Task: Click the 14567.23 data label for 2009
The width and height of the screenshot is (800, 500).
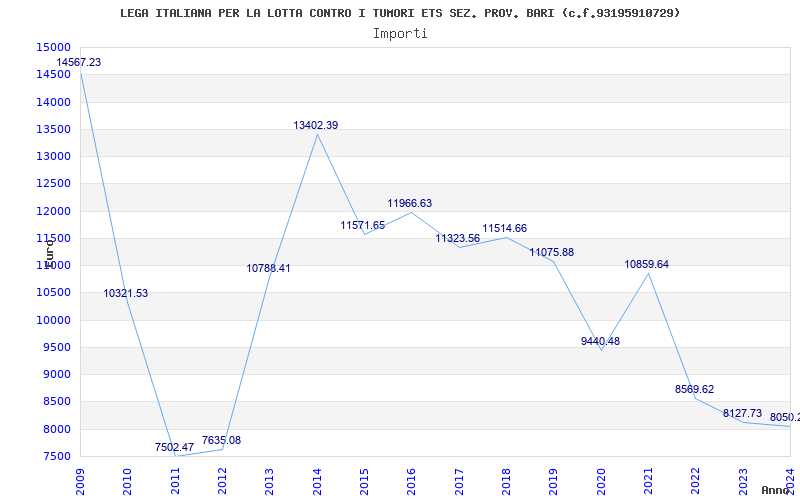Action: point(79,62)
